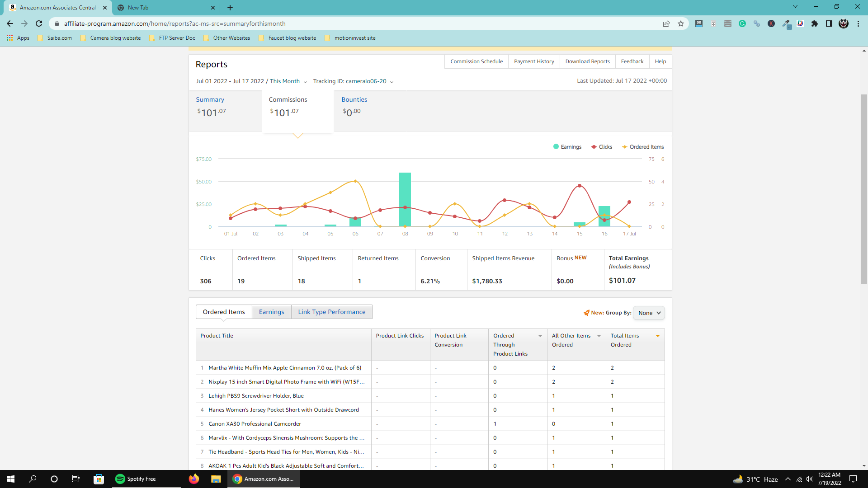This screenshot has height=488, width=868.
Task: Open the Chrome three-dot menu
Action: point(858,23)
